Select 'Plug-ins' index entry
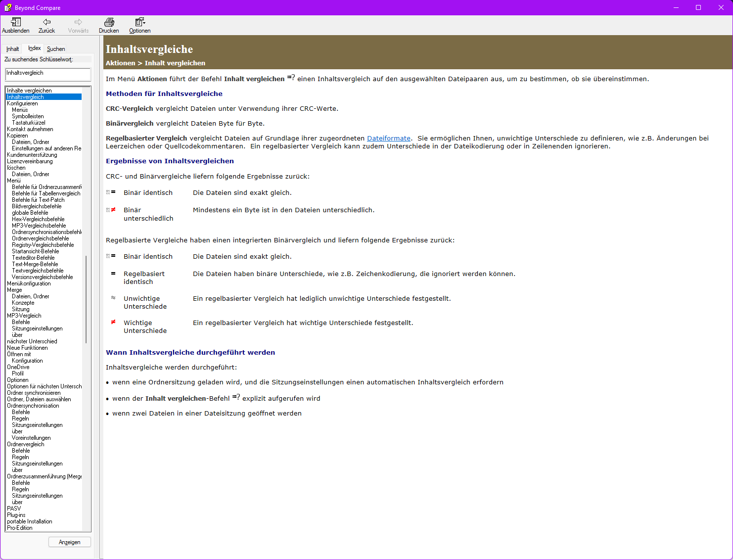 pyautogui.click(x=16, y=515)
